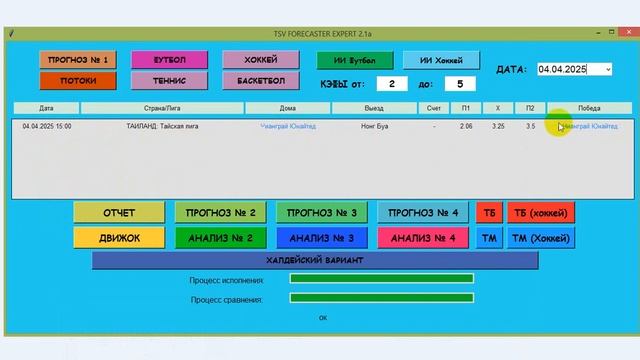The height and width of the screenshot is (360, 640).
Task: Click the Страна/Лига column header
Action: point(162,108)
